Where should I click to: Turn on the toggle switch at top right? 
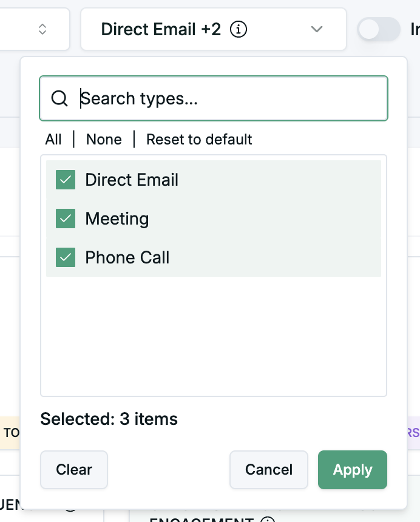pos(379,29)
